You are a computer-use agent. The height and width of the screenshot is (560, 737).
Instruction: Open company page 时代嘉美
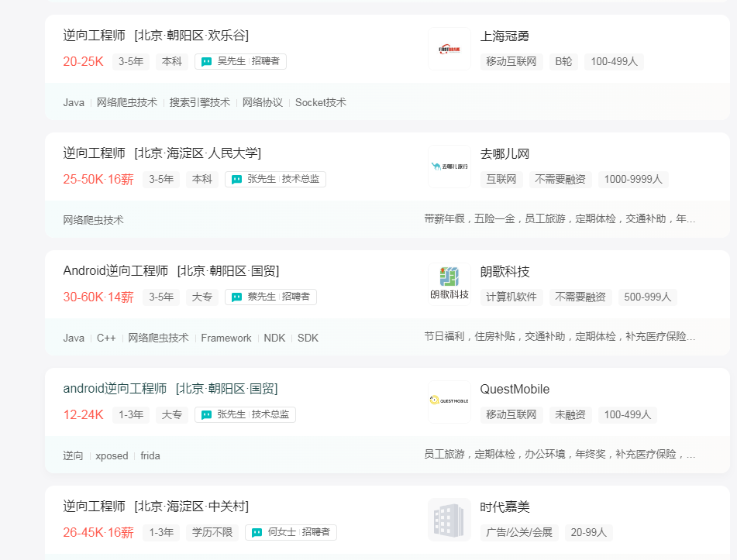click(505, 507)
